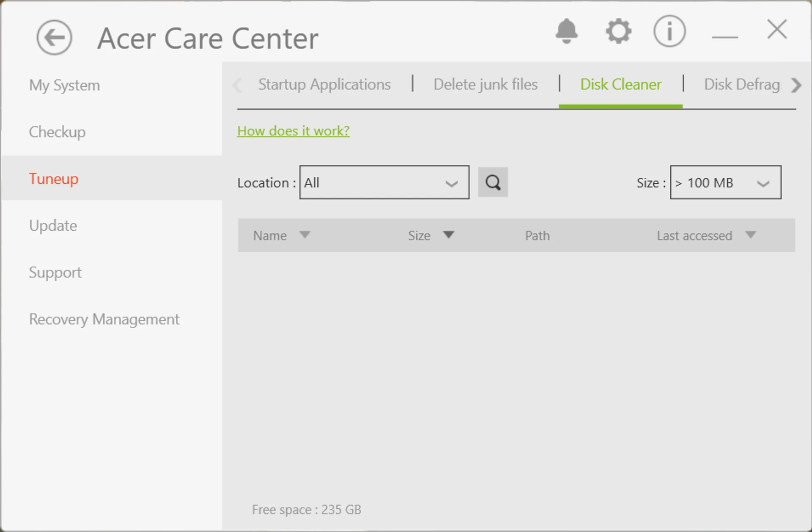Select the Disk Cleaner tab
The height and width of the screenshot is (532, 812).
620,84
